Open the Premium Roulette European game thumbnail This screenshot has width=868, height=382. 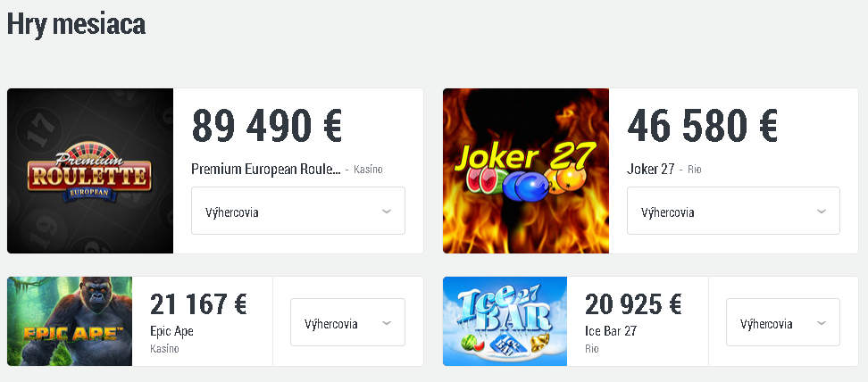point(90,171)
